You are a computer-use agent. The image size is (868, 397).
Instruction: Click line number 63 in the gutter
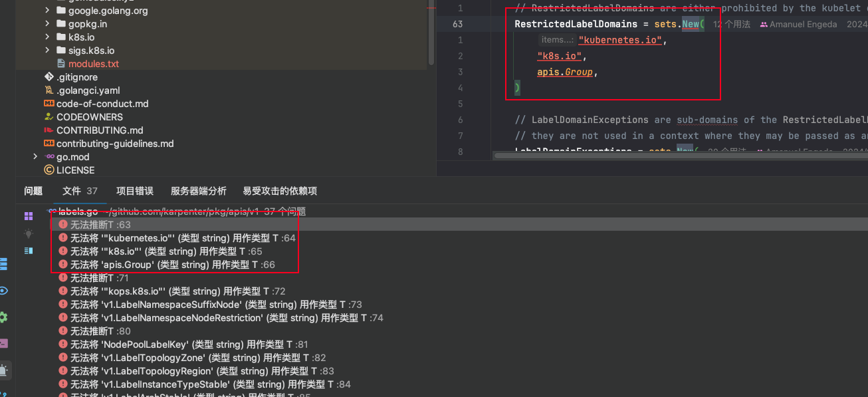click(457, 24)
